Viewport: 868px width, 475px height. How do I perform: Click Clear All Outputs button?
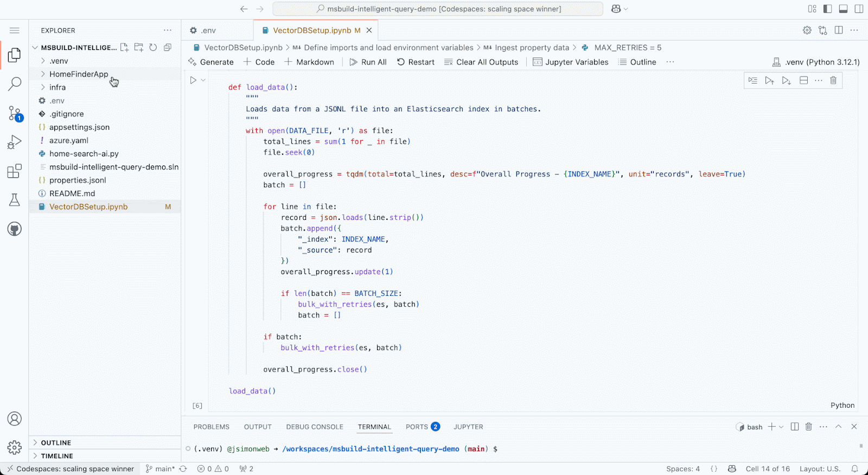pyautogui.click(x=481, y=62)
